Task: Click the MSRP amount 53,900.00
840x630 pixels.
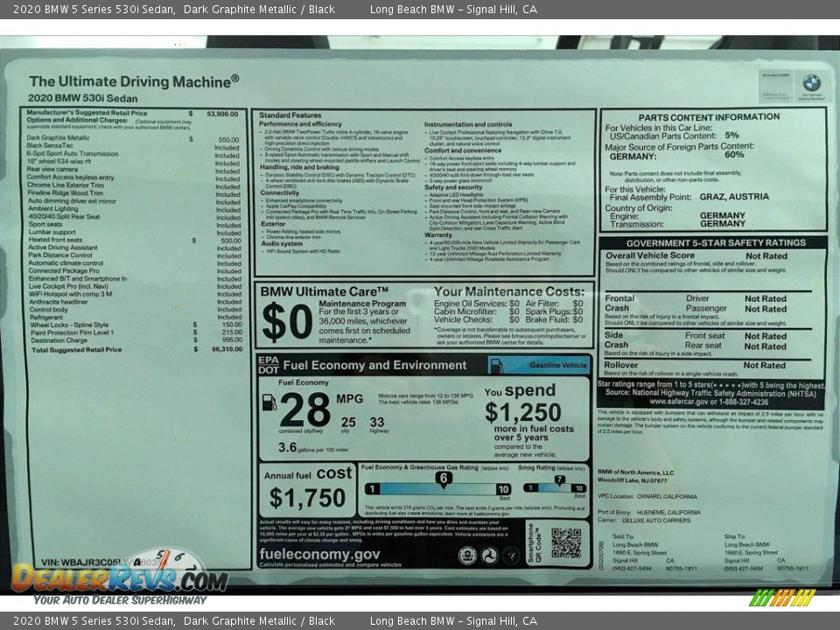Action: (222, 114)
